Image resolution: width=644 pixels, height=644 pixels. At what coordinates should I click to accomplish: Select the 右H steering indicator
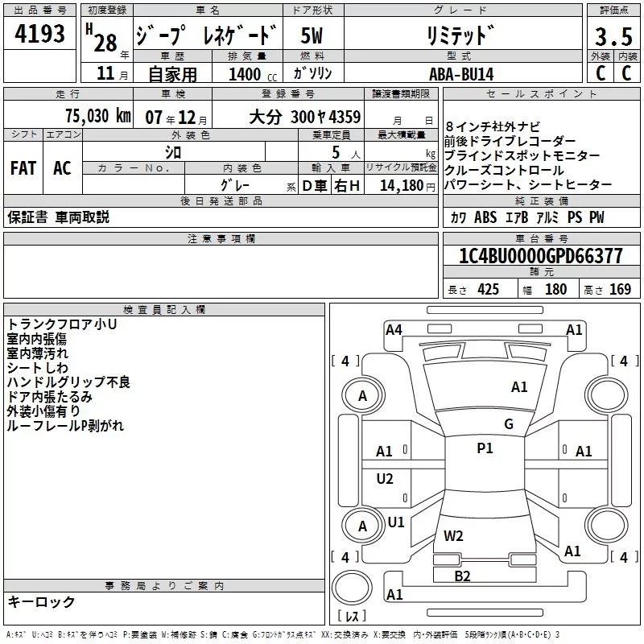(347, 186)
